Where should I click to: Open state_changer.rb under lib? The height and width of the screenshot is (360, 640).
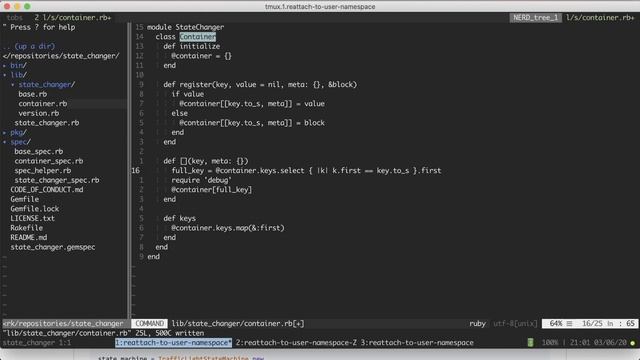[x=47, y=123]
